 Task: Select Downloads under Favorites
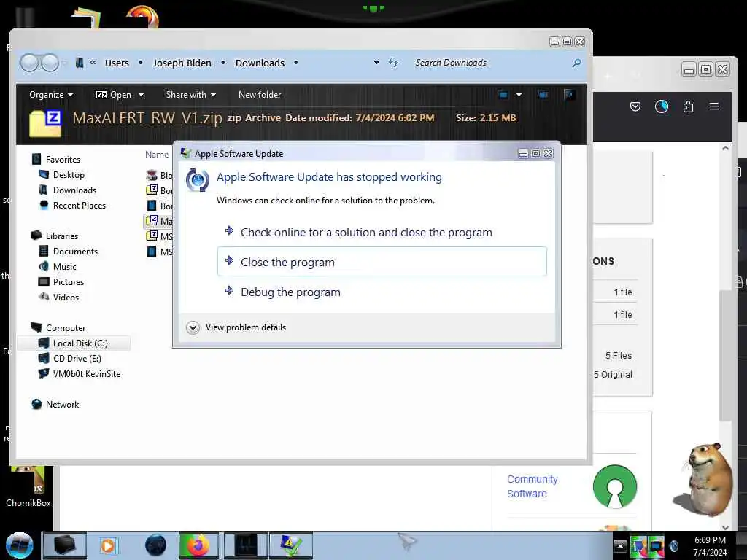[75, 190]
